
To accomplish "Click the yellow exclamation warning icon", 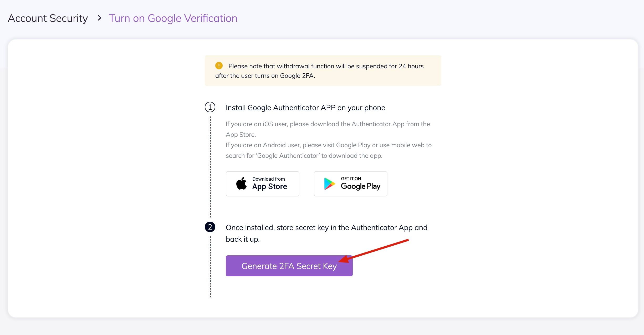I will click(x=219, y=65).
